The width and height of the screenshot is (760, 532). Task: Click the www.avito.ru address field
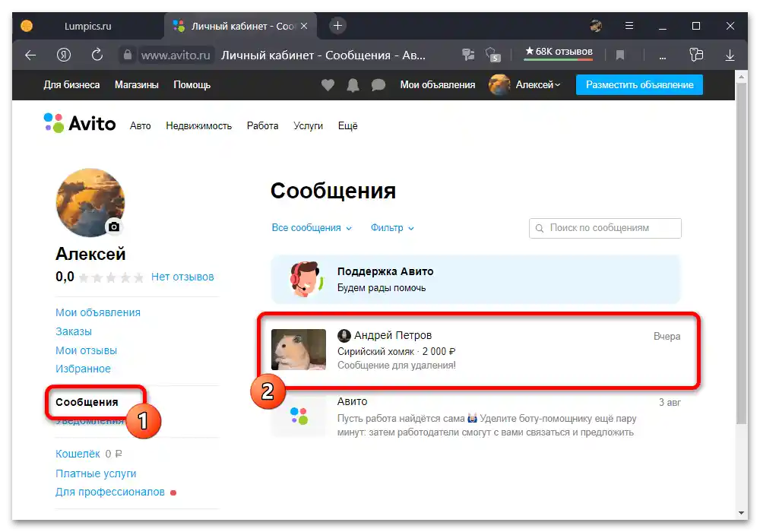click(x=176, y=55)
